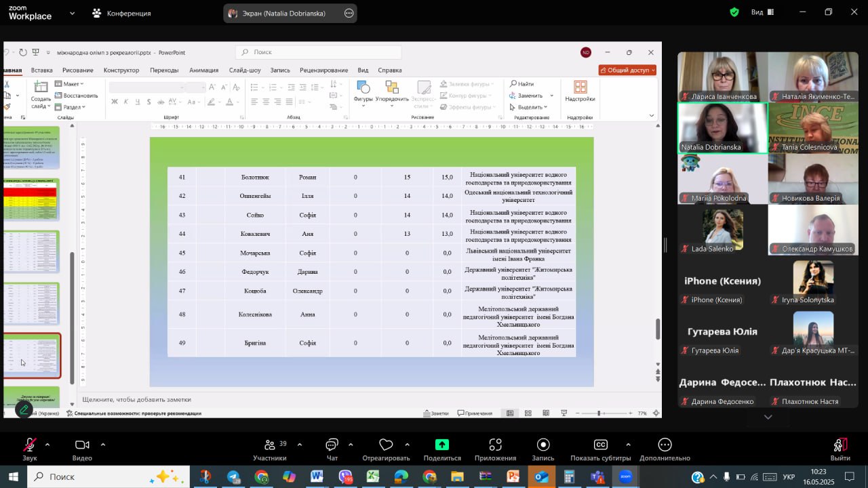Switch to the Анимация ribbon tab
Viewport: 868px width, 488px height.
[203, 70]
